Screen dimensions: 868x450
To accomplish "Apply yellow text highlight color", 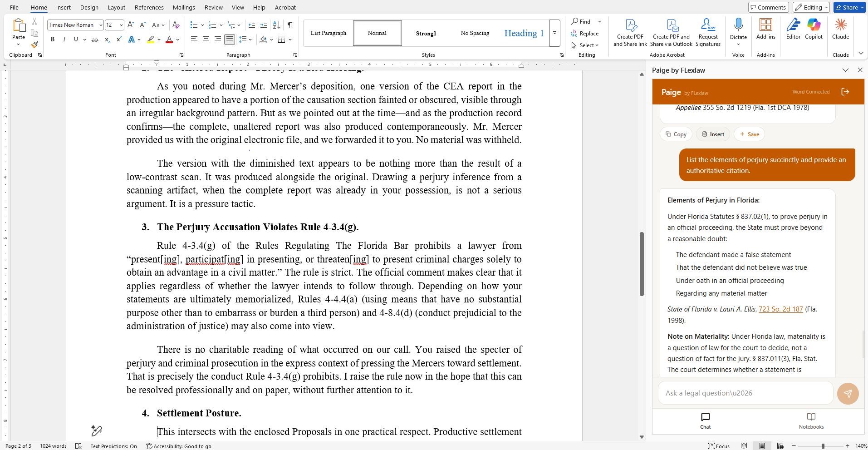I will point(151,40).
